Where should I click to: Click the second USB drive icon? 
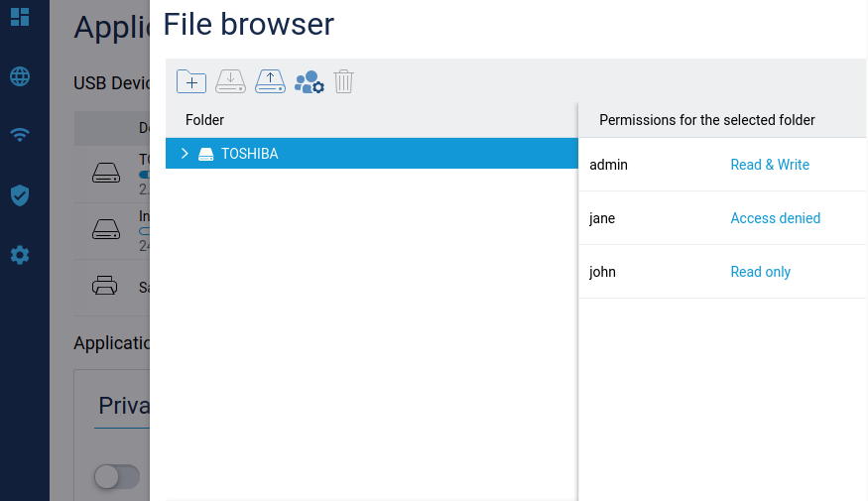(x=105, y=230)
